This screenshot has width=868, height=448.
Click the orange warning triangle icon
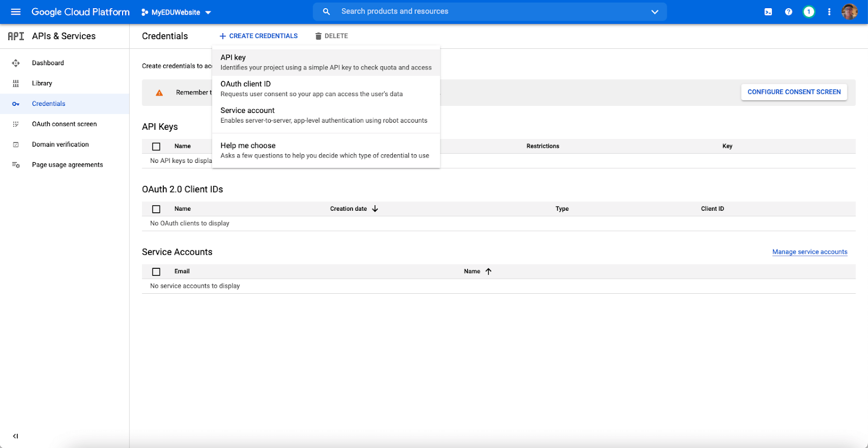(x=159, y=93)
